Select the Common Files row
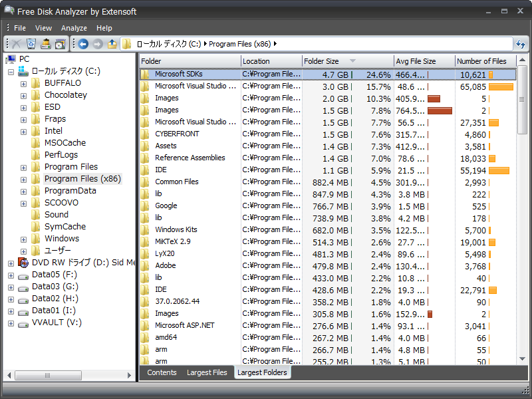The height and width of the screenshot is (399, 532). pyautogui.click(x=328, y=182)
